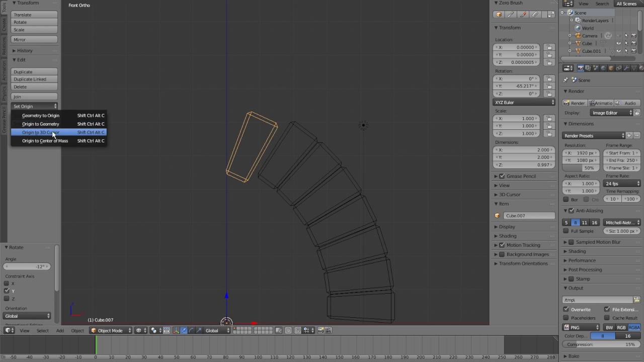Image resolution: width=644 pixels, height=362 pixels.
Task: Enable the Full Sample checkbox
Action: [x=566, y=231]
